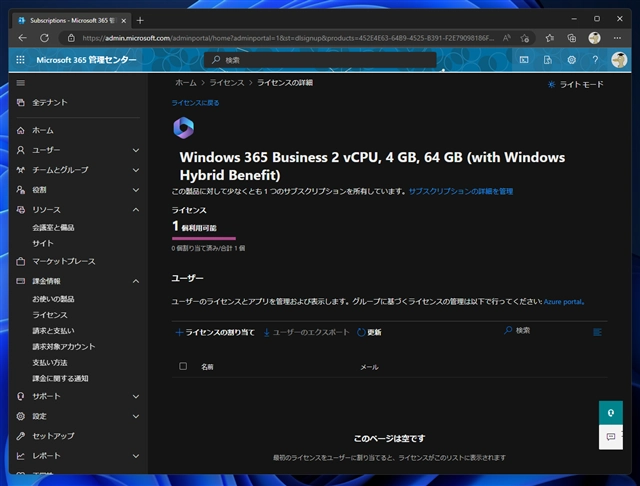Expand the サポート navigation section
640x486 pixels.
click(136, 396)
